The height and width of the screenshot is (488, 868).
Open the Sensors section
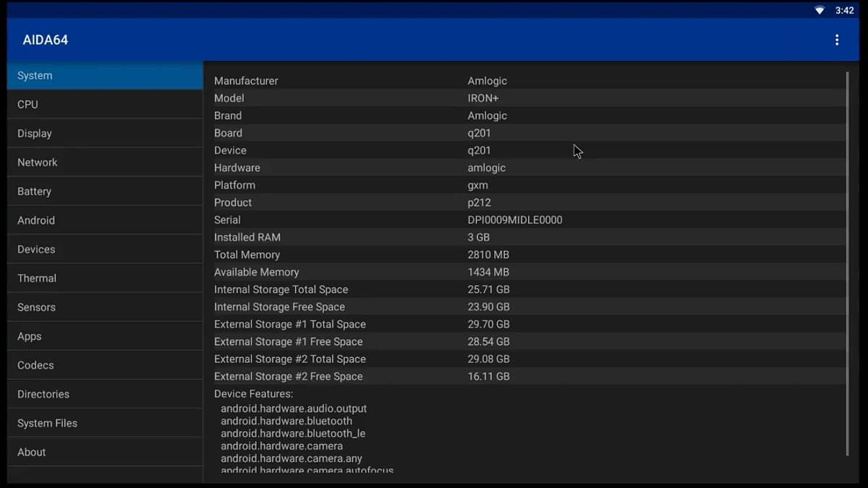click(x=105, y=307)
